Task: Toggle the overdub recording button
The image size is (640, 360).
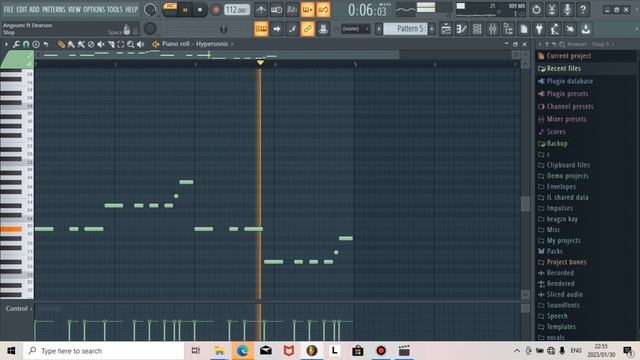Action: pyautogui.click(x=307, y=9)
